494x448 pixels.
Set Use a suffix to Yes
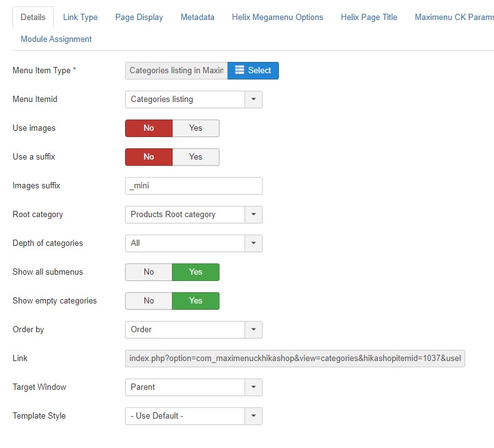pyautogui.click(x=196, y=157)
